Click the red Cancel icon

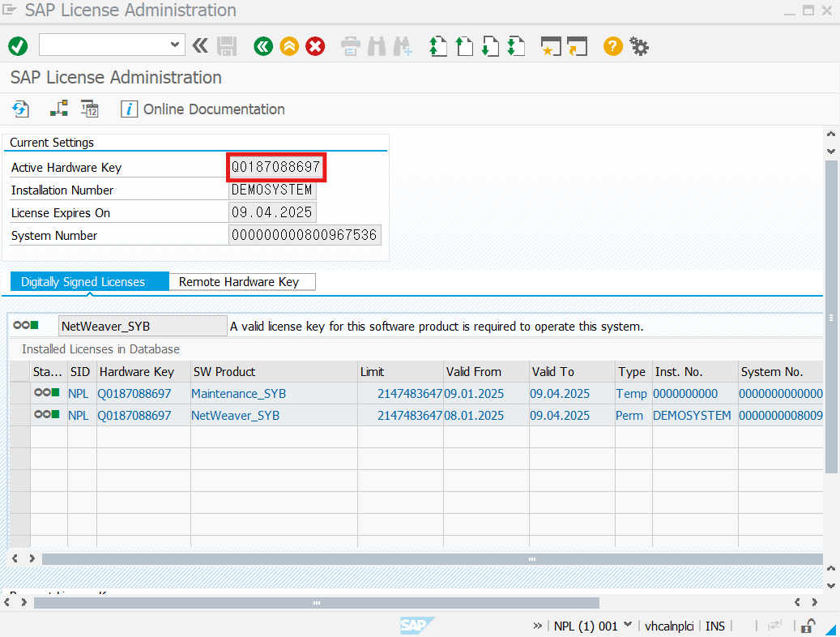pos(316,47)
